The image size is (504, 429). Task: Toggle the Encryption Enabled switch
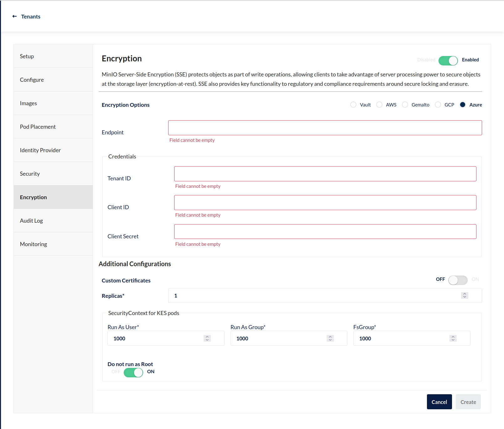[x=448, y=60]
